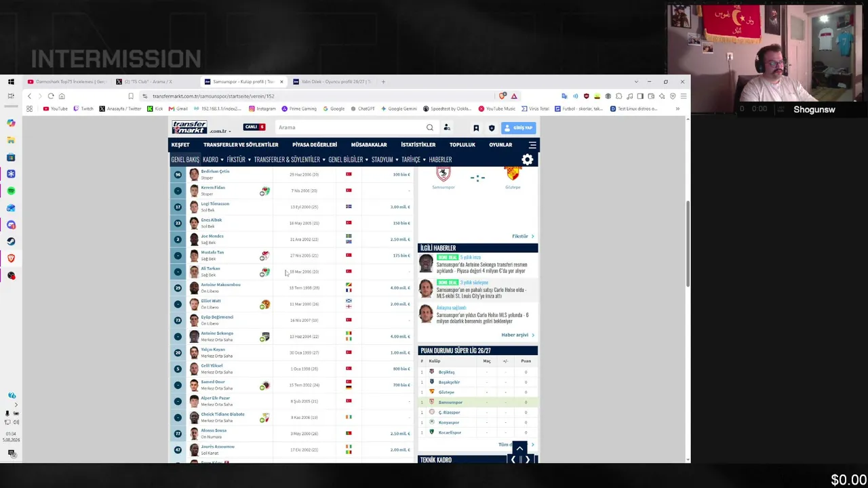Open the Haber arşivi link
The height and width of the screenshot is (488, 868).
(x=517, y=335)
